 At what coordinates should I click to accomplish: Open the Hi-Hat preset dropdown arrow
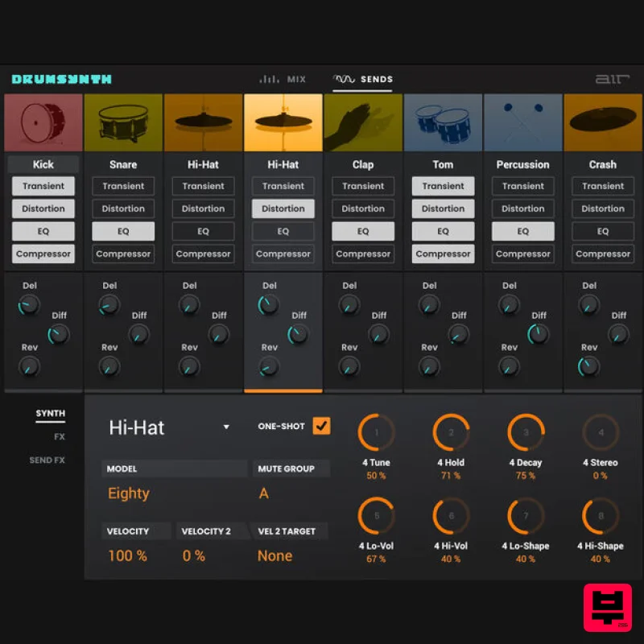tap(226, 427)
